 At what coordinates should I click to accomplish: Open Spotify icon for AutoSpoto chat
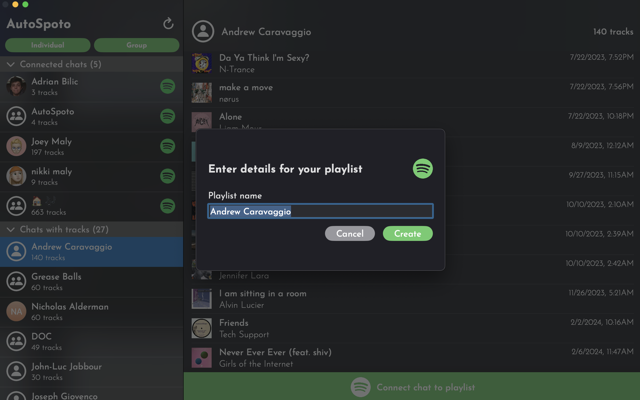tap(167, 116)
